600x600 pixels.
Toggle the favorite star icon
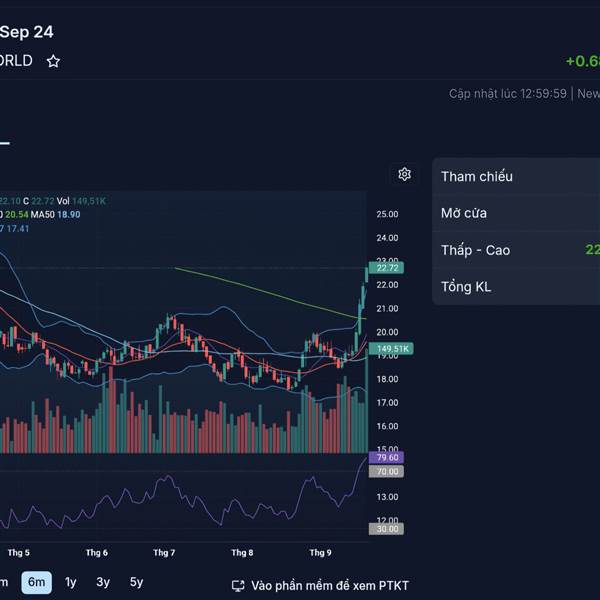53,61
